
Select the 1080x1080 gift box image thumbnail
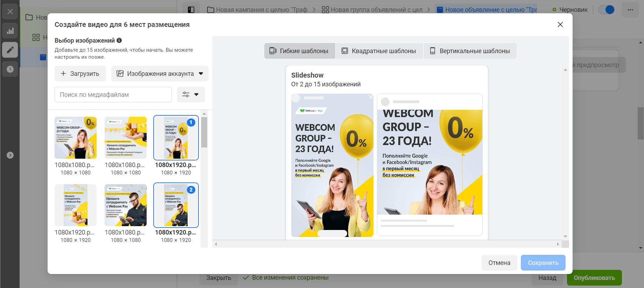click(x=126, y=138)
